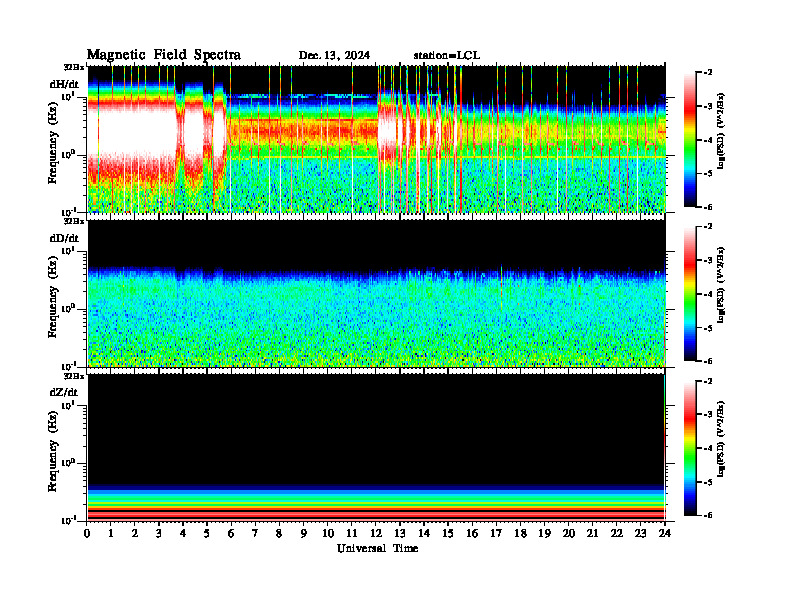Click hour "0" on the Universal Time axis

coord(87,534)
